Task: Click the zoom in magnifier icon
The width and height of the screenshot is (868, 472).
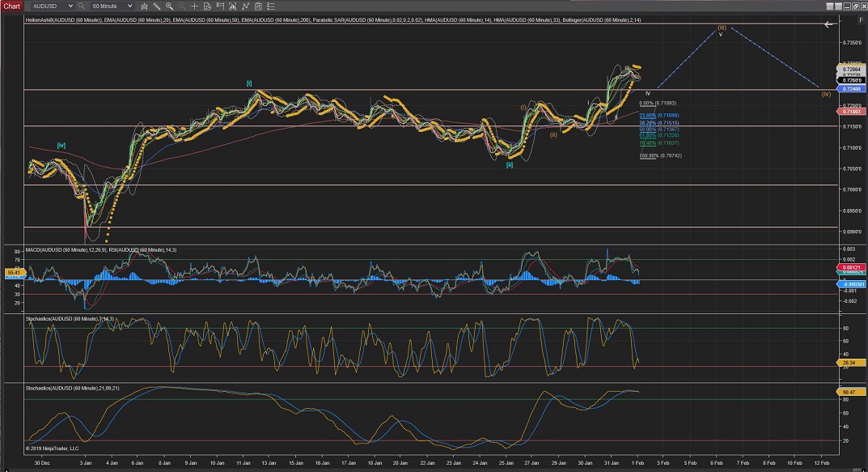Action: pyautogui.click(x=169, y=6)
